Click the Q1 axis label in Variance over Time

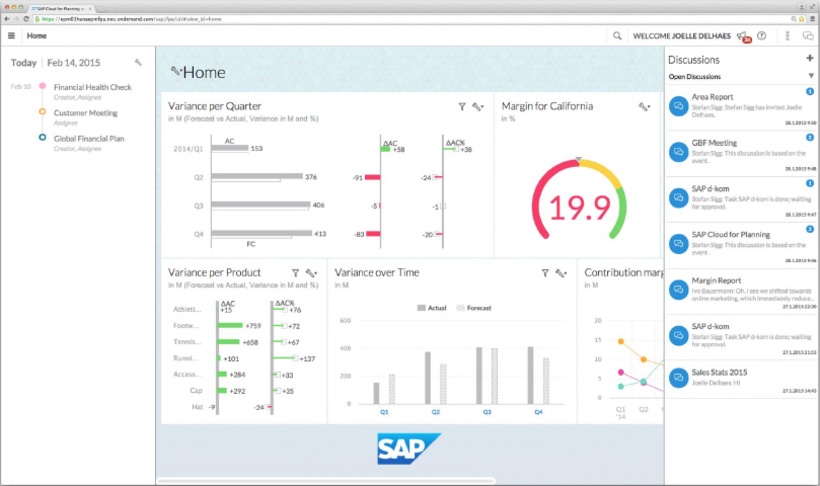[x=384, y=412]
